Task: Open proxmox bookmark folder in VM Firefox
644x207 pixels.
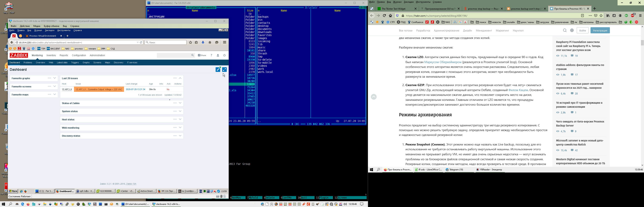Action: pos(77,49)
